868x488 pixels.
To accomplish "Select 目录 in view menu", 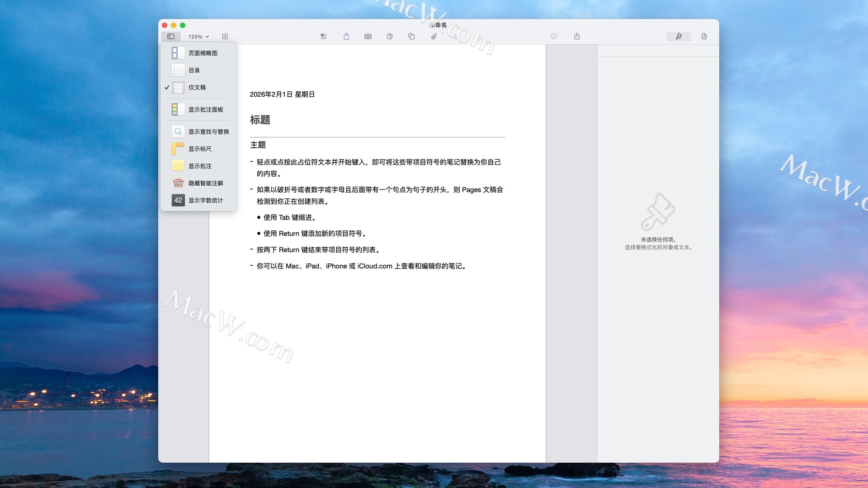I will [194, 70].
